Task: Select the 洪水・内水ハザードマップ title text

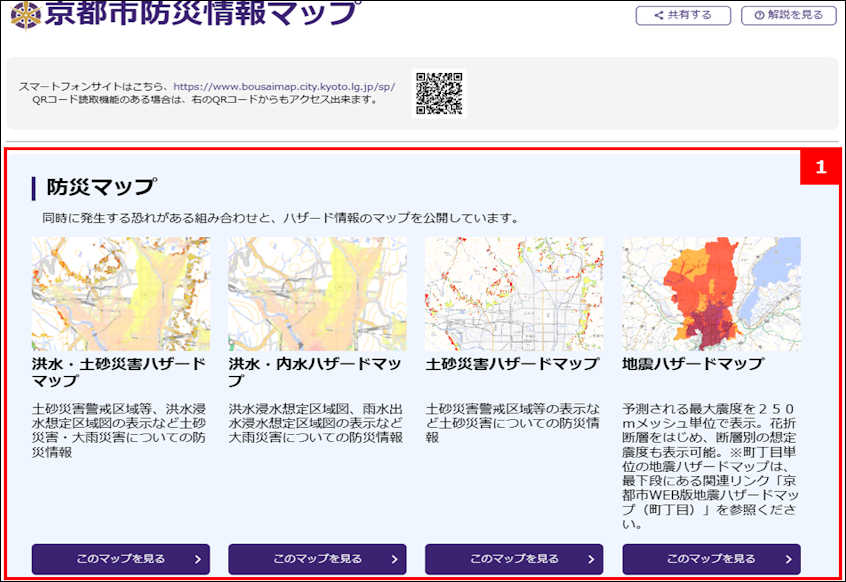Action: click(315, 372)
